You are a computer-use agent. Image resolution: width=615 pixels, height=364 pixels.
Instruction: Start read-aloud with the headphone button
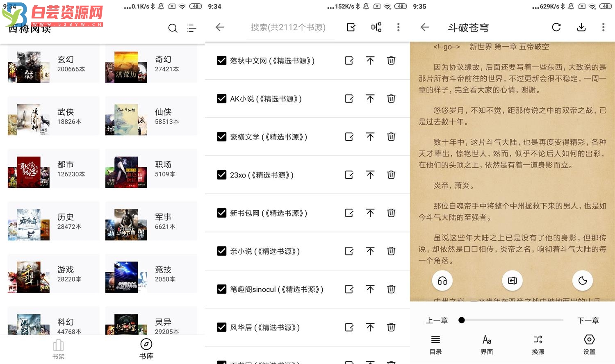point(442,281)
